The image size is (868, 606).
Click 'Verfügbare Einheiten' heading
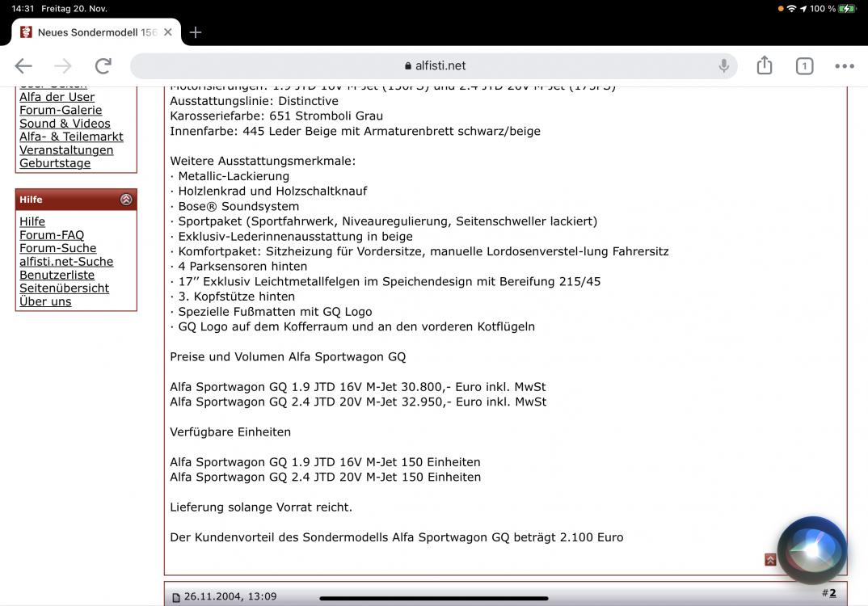(x=230, y=432)
